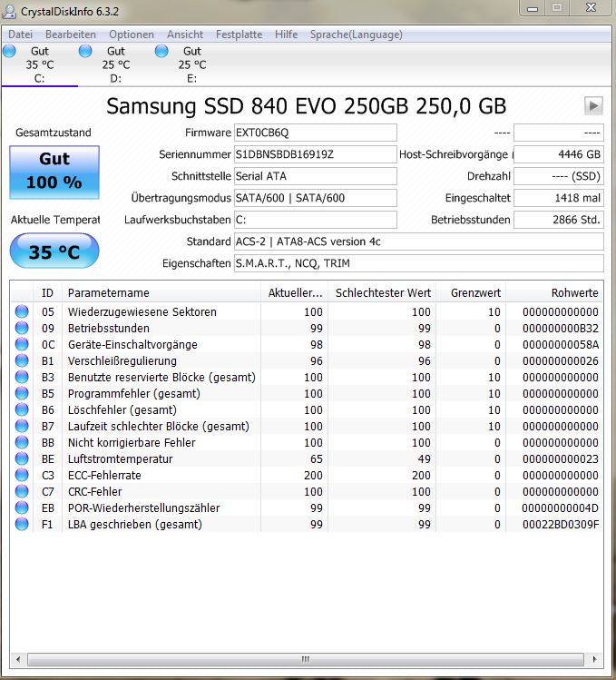Switch to the D: drive tab
This screenshot has width=616, height=680.
point(116,64)
